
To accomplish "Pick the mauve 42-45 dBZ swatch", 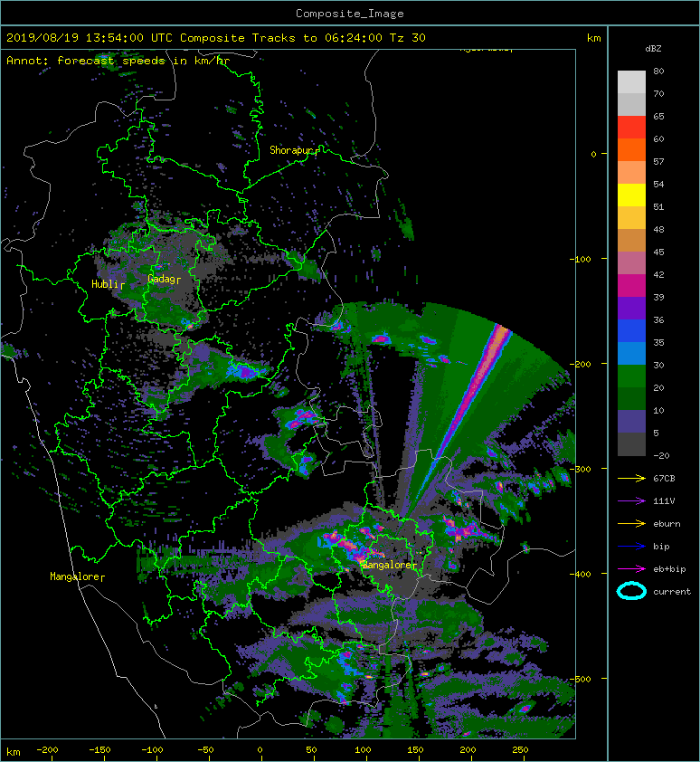I will (x=631, y=262).
